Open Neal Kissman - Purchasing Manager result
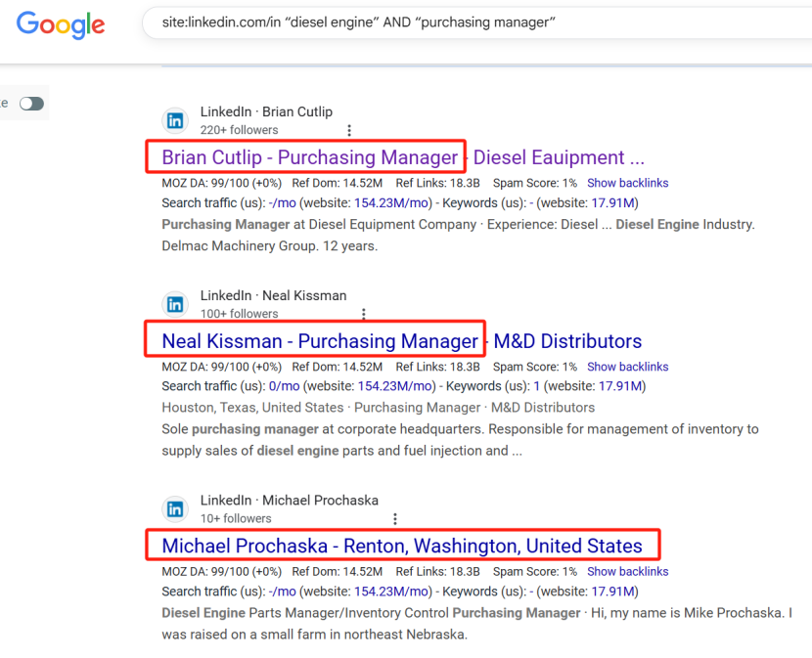Viewport: 812px width, 658px height. tap(319, 341)
